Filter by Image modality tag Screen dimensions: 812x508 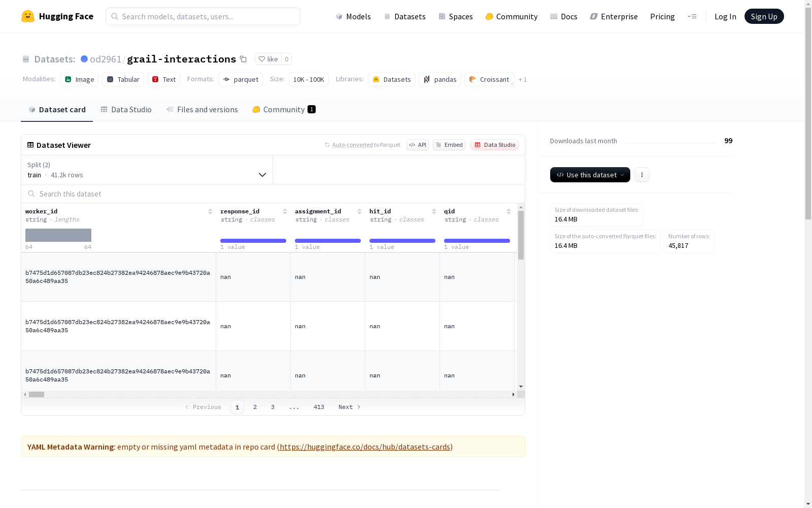point(80,79)
